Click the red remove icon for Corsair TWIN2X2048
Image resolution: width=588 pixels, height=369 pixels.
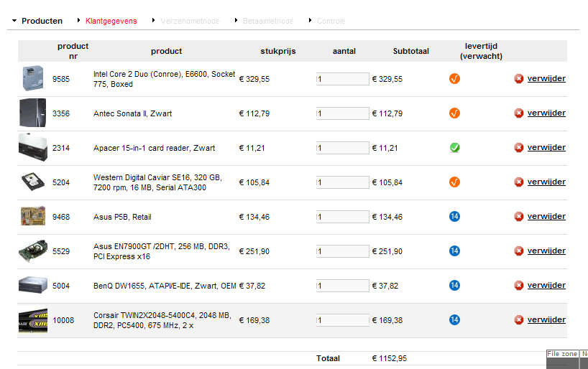[x=518, y=320]
